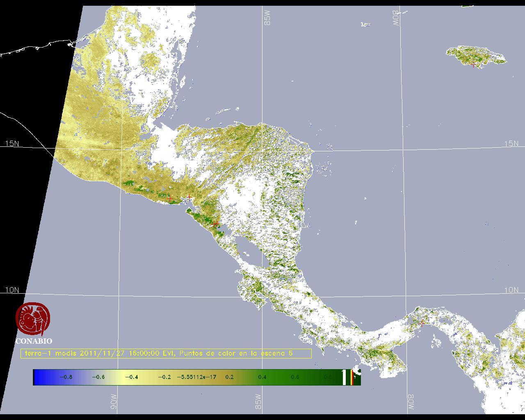Click the 10N latitude label on right edge
Viewport: 525px width, 420px height.
pos(511,290)
